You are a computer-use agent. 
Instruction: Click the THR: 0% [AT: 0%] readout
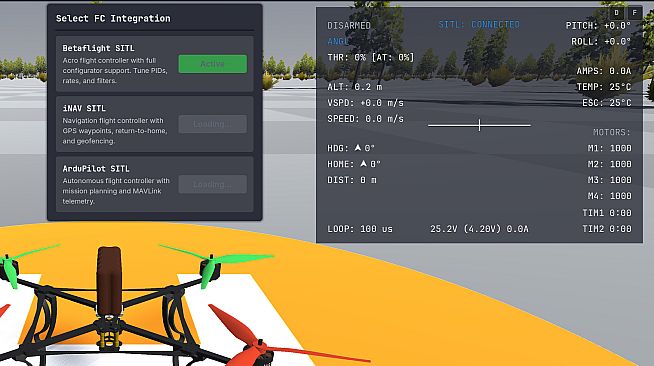371,57
